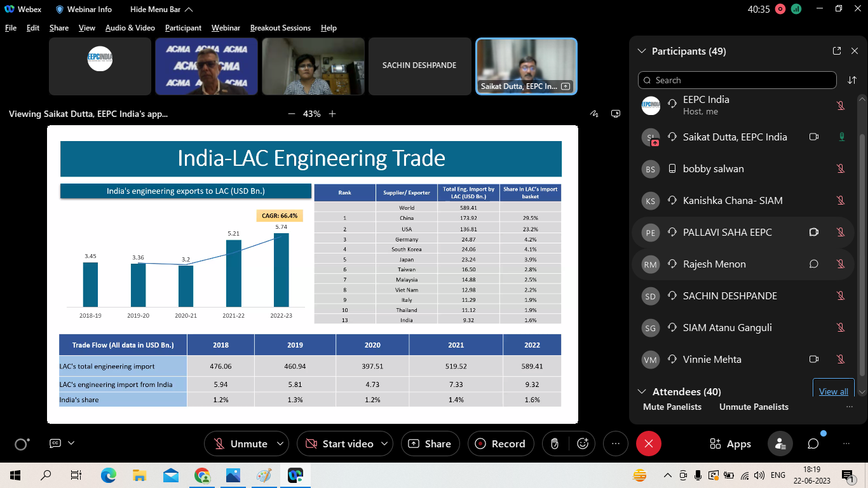Open the Webinar Info shield icon

[60, 10]
